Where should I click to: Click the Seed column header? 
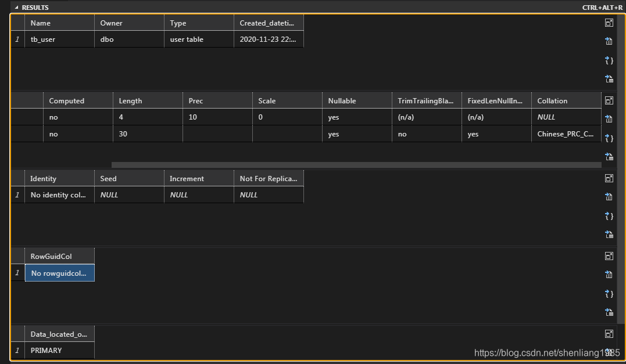click(x=130, y=178)
